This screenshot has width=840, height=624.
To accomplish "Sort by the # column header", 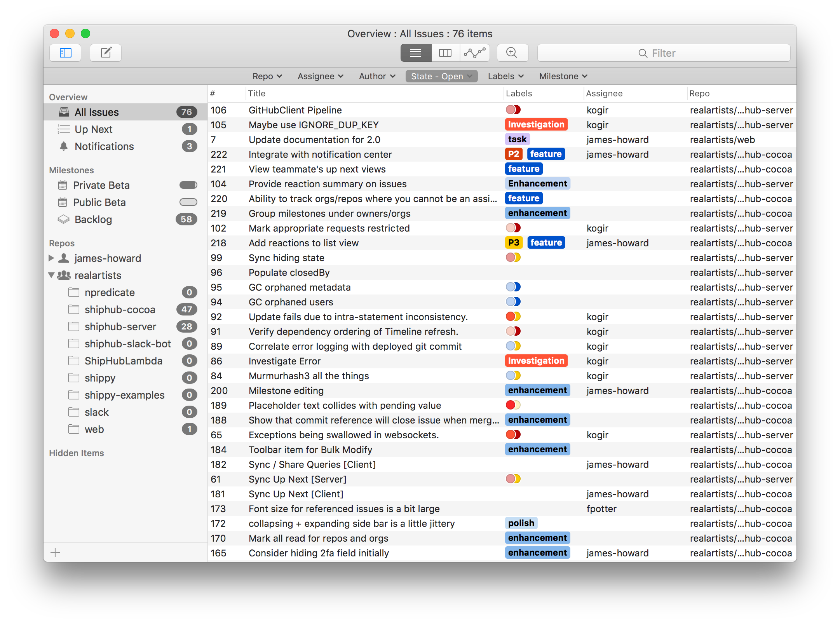I will [227, 93].
